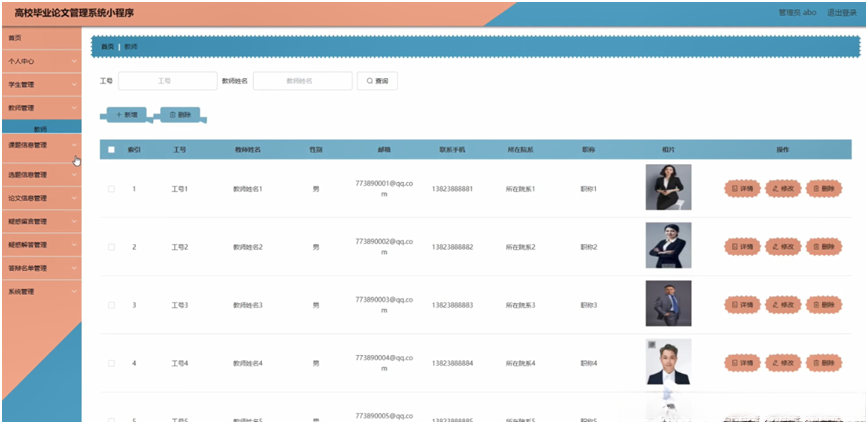Expand 学生管理 sidebar menu

pyautogui.click(x=42, y=85)
